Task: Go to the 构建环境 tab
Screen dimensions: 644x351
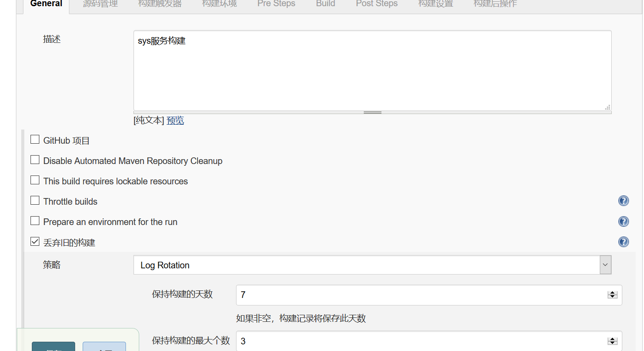Action: click(219, 4)
